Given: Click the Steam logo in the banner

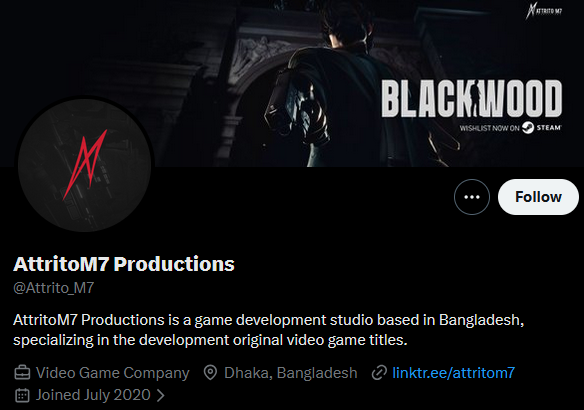Looking at the screenshot, I should click(528, 128).
